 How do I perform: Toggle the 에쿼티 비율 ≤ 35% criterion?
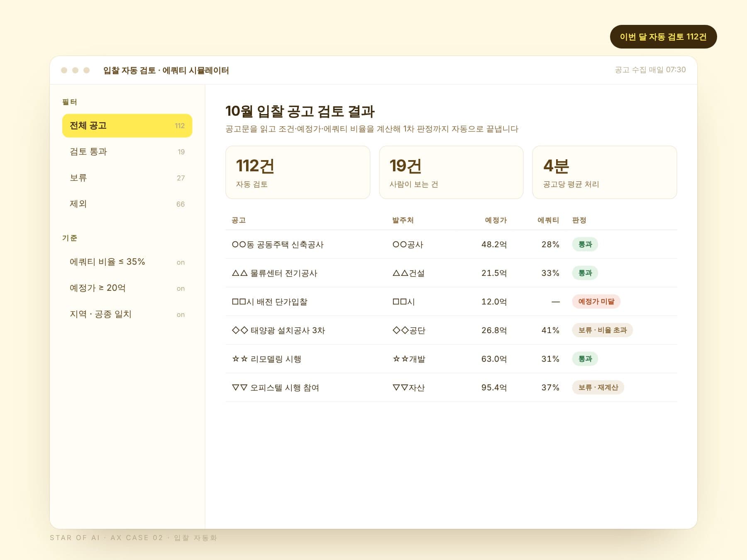pos(127,262)
